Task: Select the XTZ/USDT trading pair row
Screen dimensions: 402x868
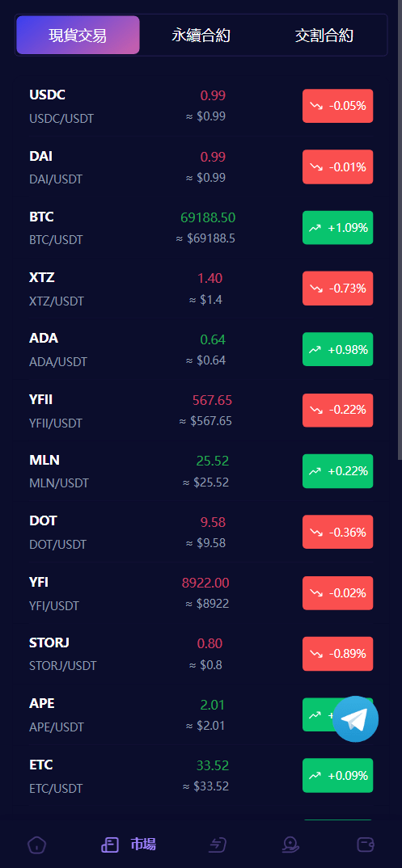Action: point(201,289)
